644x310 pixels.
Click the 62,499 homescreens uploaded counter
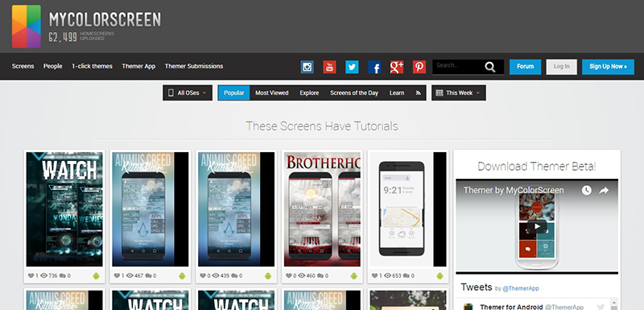point(81,36)
